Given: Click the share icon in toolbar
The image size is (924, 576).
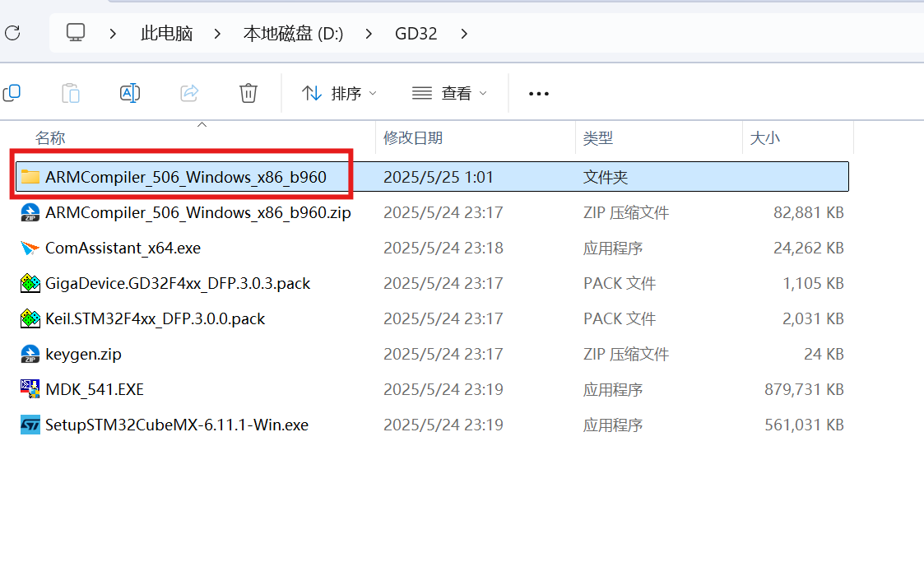Looking at the screenshot, I should pyautogui.click(x=189, y=93).
